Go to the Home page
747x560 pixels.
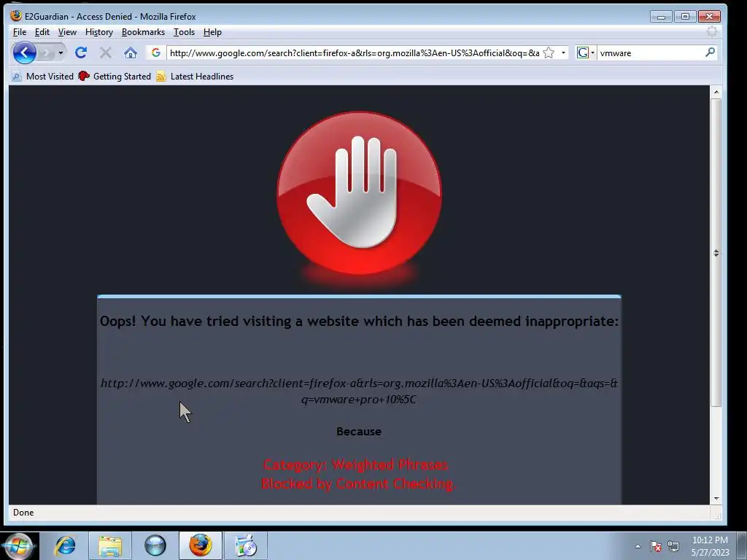130,52
